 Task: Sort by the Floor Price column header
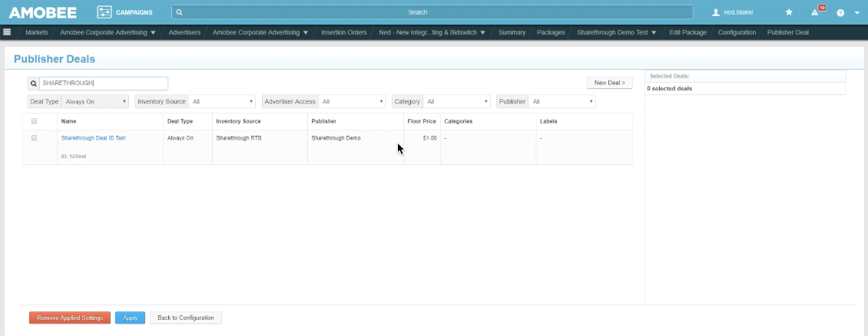pos(422,121)
